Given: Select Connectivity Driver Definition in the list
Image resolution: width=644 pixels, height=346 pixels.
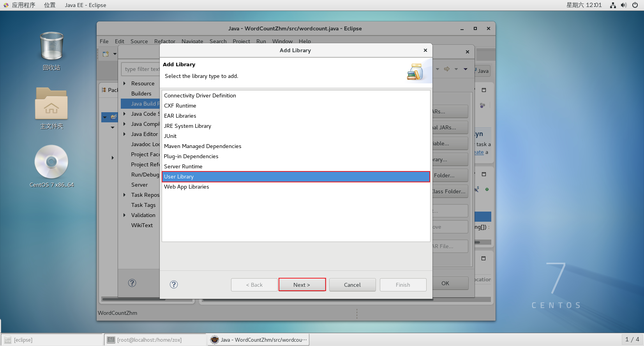Looking at the screenshot, I should (296, 95).
